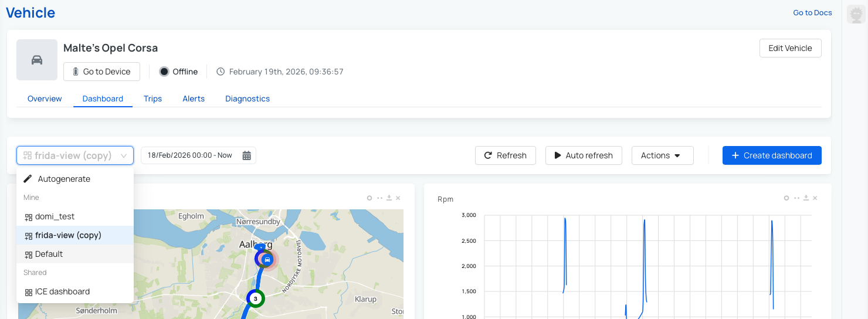Choose Autogenerate from dashboard list
The height and width of the screenshot is (319, 868).
(75, 179)
